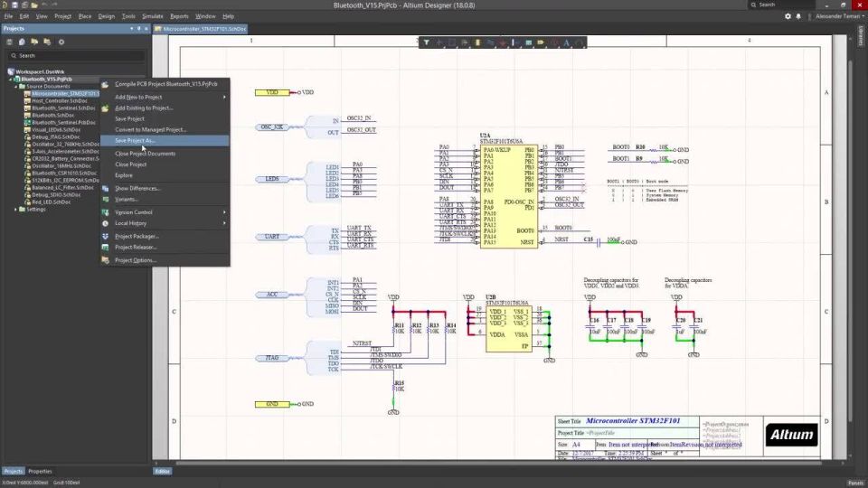Screen dimensions: 868x488
Task: Click the second folder icon in Projects toolbar
Action: (x=47, y=42)
